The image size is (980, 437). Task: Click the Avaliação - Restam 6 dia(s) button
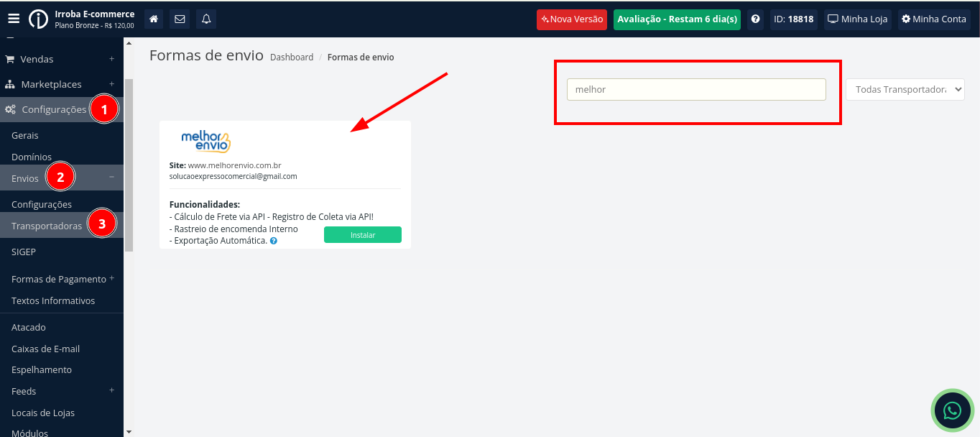click(x=677, y=19)
